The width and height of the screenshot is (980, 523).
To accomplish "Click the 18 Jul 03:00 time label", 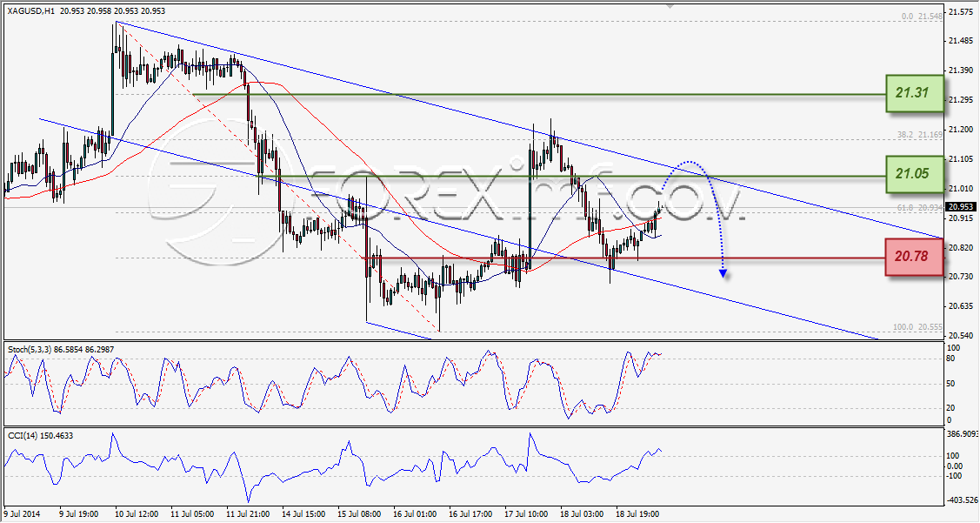I will [x=583, y=514].
